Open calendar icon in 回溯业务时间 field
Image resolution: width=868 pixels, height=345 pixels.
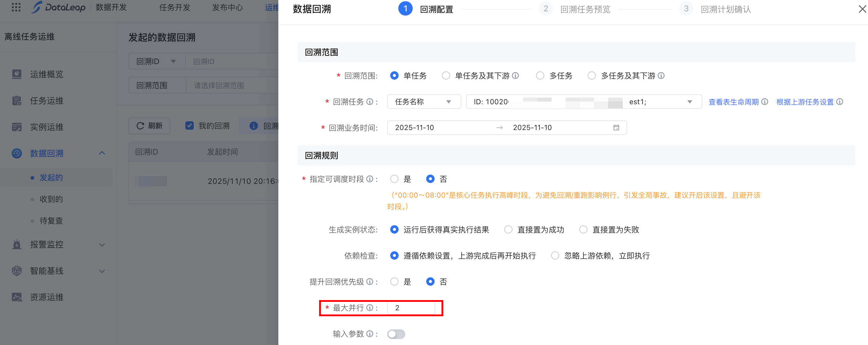(616, 128)
